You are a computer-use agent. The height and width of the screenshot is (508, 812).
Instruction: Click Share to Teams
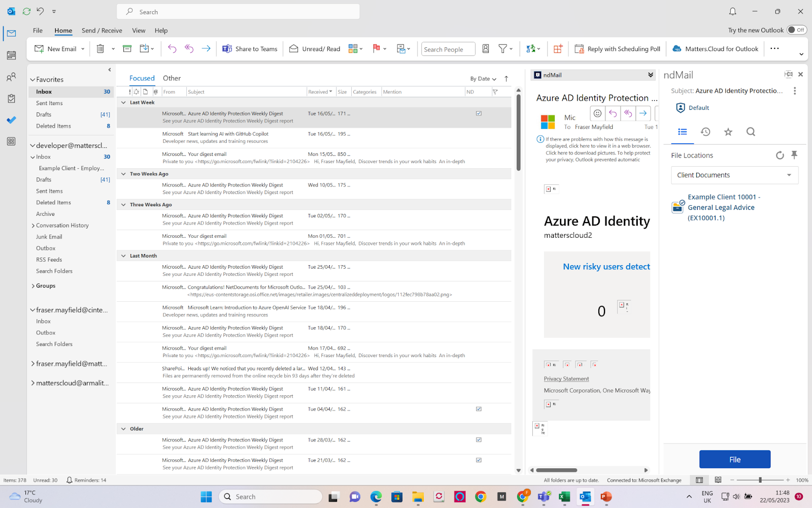pyautogui.click(x=250, y=49)
